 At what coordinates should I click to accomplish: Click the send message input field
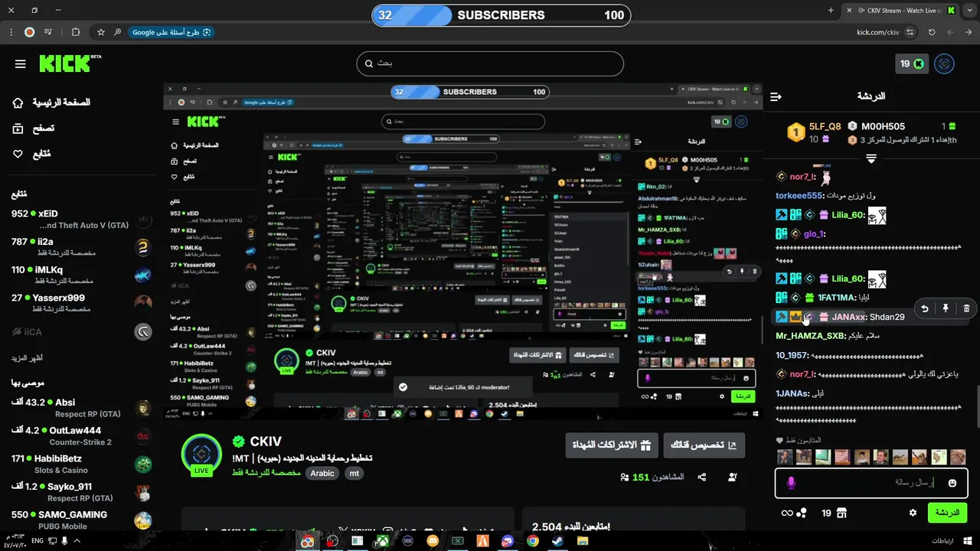(x=871, y=483)
